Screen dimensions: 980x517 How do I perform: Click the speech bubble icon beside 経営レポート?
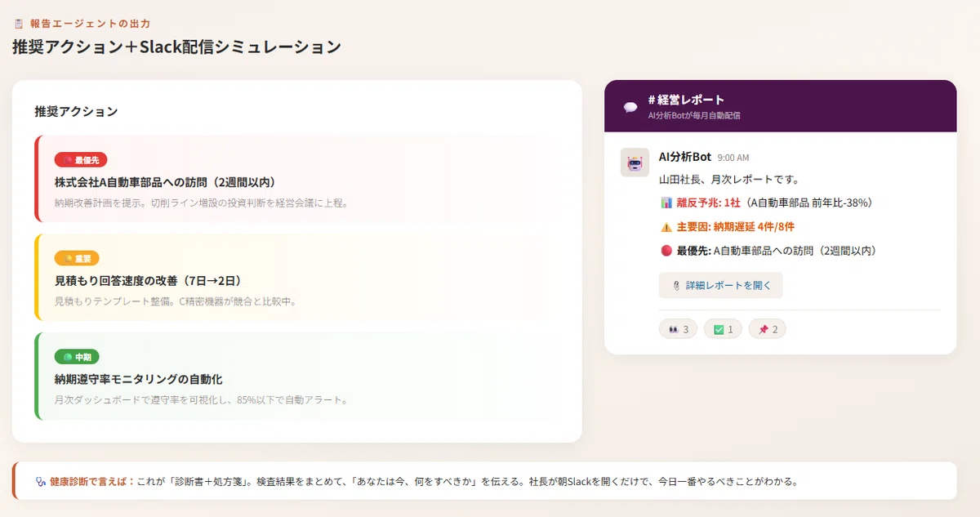click(630, 107)
